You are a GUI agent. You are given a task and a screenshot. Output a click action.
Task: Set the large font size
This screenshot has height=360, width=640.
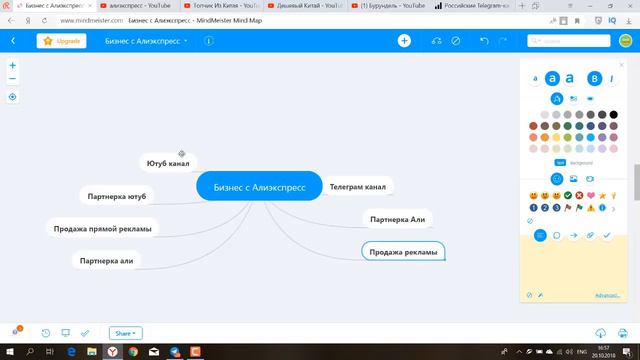570,78
